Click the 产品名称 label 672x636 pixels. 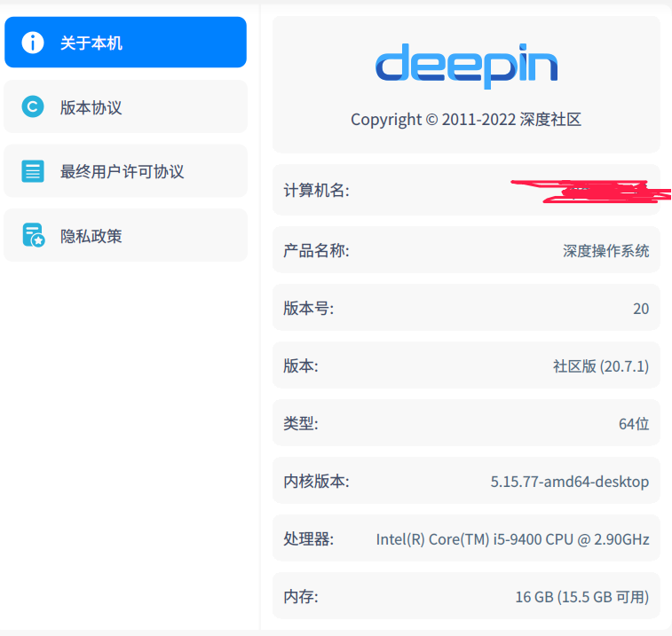point(316,250)
